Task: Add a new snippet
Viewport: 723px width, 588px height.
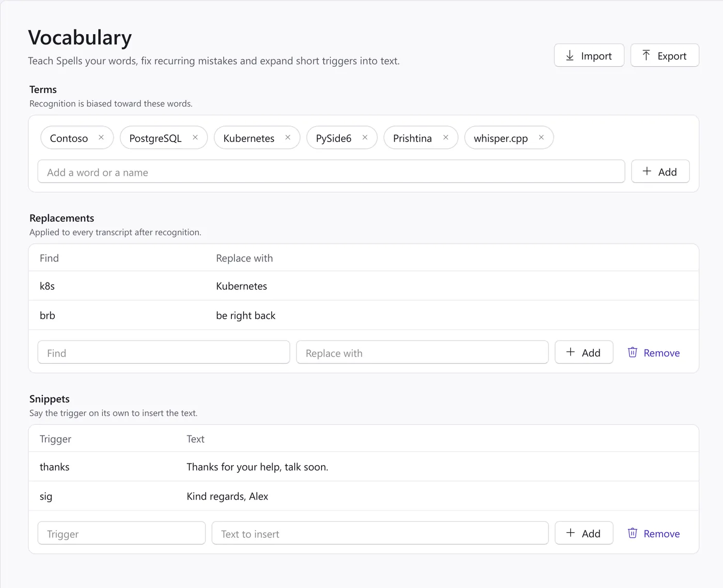Action: click(584, 533)
